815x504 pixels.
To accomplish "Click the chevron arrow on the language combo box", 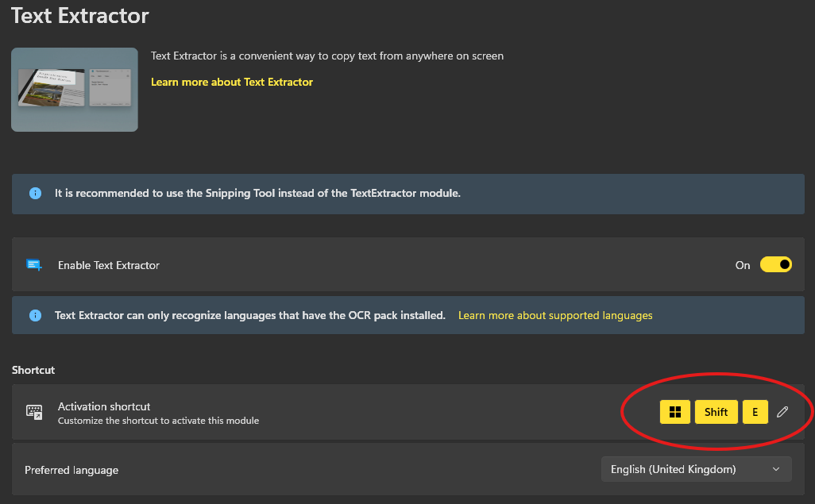I will click(776, 469).
